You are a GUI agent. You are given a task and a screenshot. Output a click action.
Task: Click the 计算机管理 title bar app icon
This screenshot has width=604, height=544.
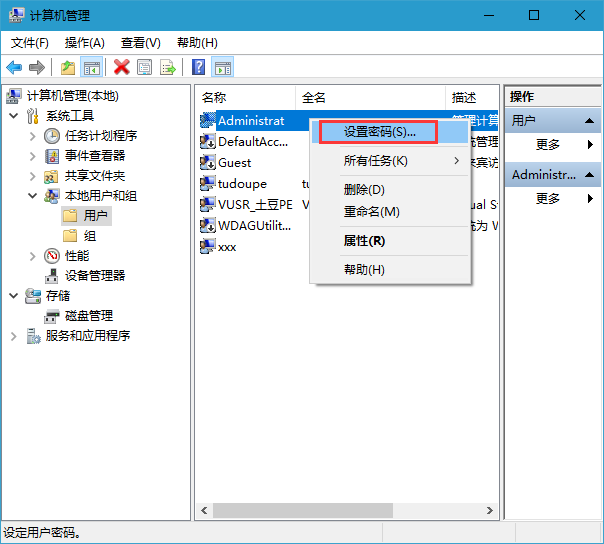click(x=17, y=15)
